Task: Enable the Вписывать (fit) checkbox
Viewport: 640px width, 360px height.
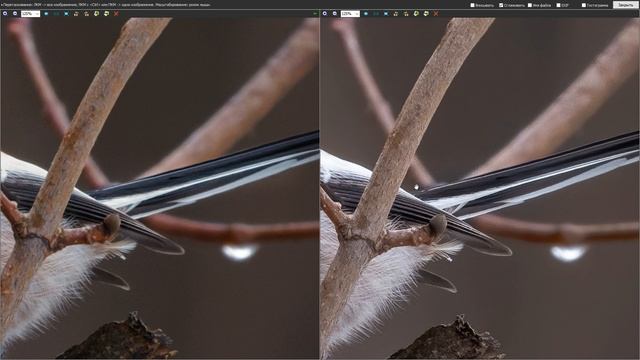Action: [472, 5]
